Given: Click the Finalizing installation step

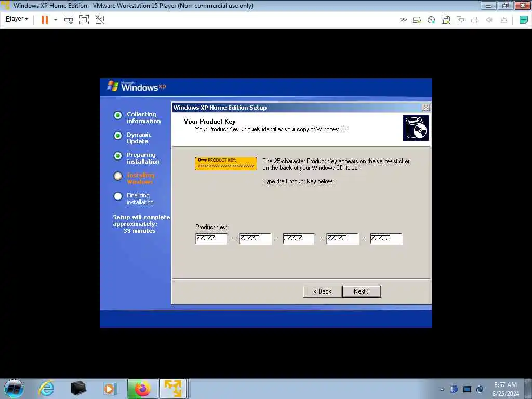Looking at the screenshot, I should coord(134,199).
